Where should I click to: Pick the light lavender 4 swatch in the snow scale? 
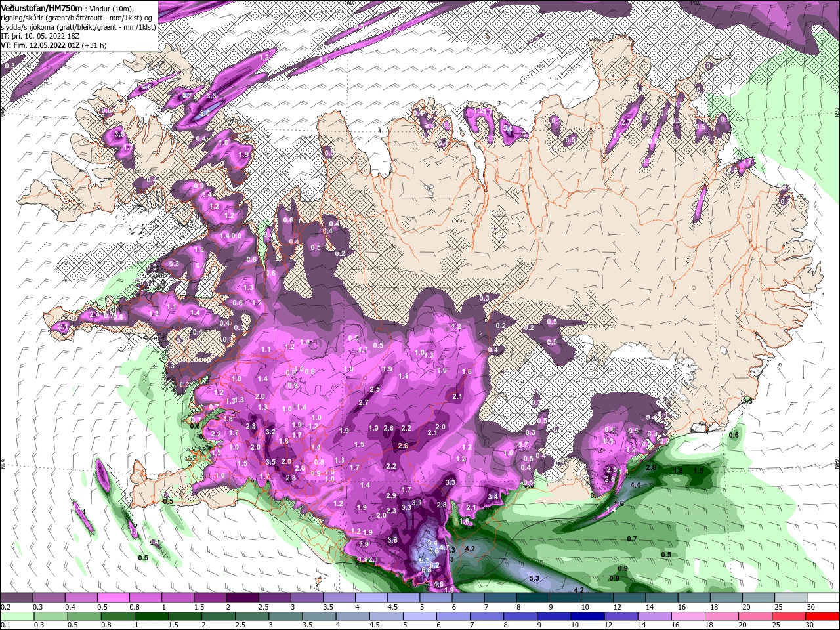pos(370,598)
